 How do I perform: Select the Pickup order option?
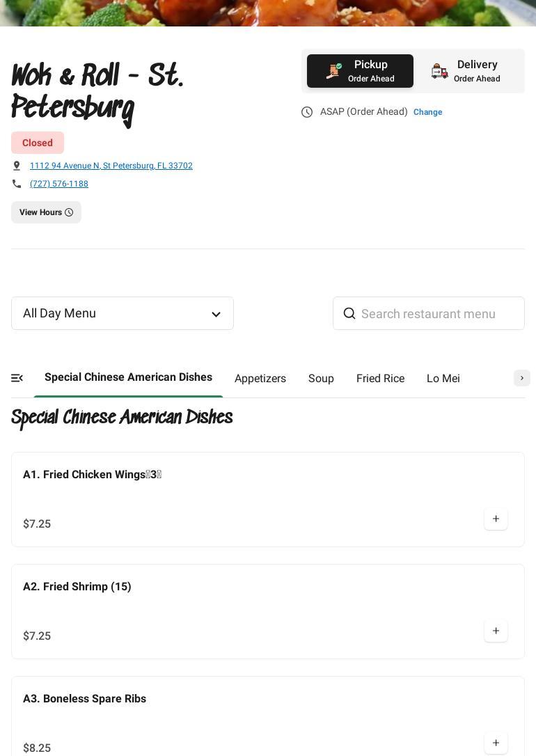click(360, 71)
